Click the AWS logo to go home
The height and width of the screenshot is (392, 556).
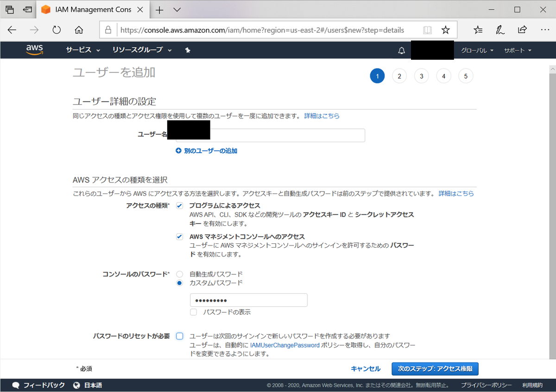click(34, 50)
